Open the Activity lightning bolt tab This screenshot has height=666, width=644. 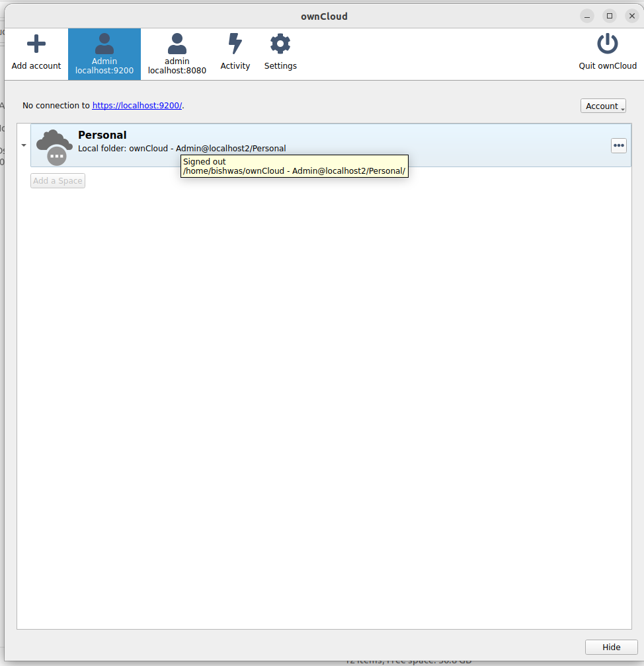[x=235, y=54]
